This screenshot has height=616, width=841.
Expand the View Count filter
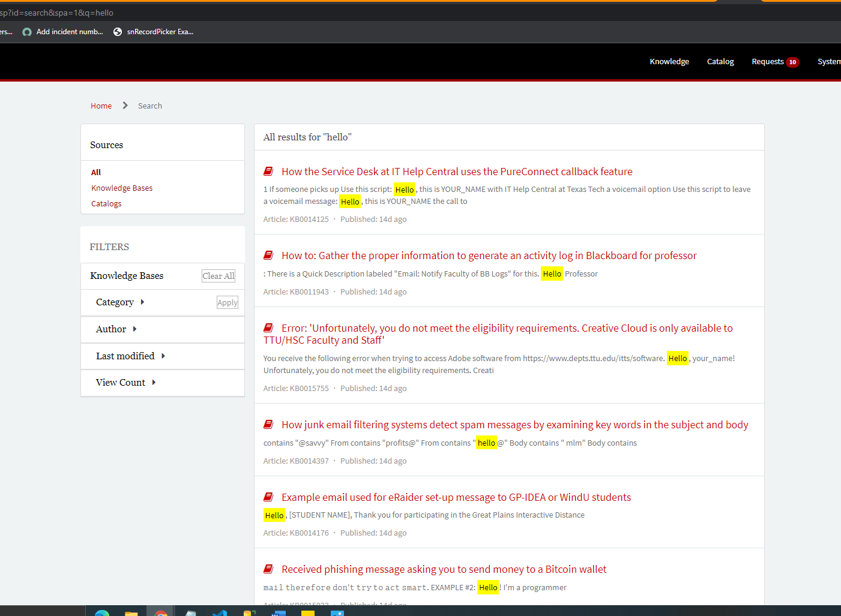[x=125, y=383]
